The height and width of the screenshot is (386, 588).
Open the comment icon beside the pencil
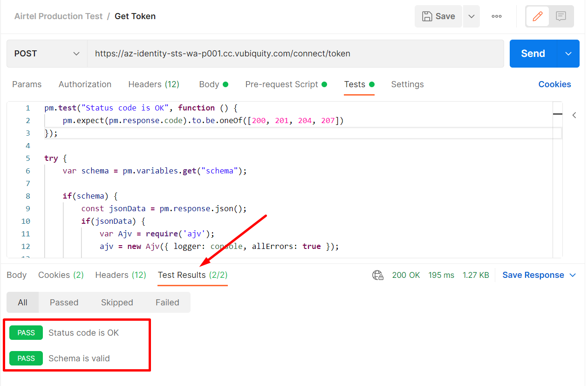pyautogui.click(x=560, y=16)
